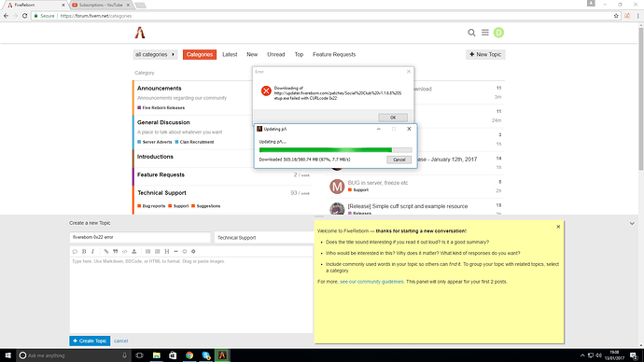Open the see our community guidelines link
Viewport: 644px width, 362px height.
click(x=371, y=282)
